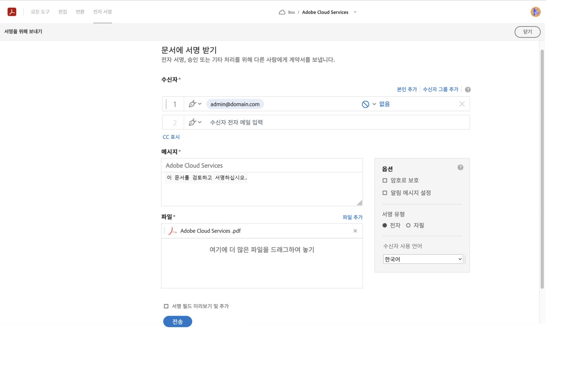The image size is (588, 379).
Task: Select 전자 서명 tab
Action: (x=102, y=12)
